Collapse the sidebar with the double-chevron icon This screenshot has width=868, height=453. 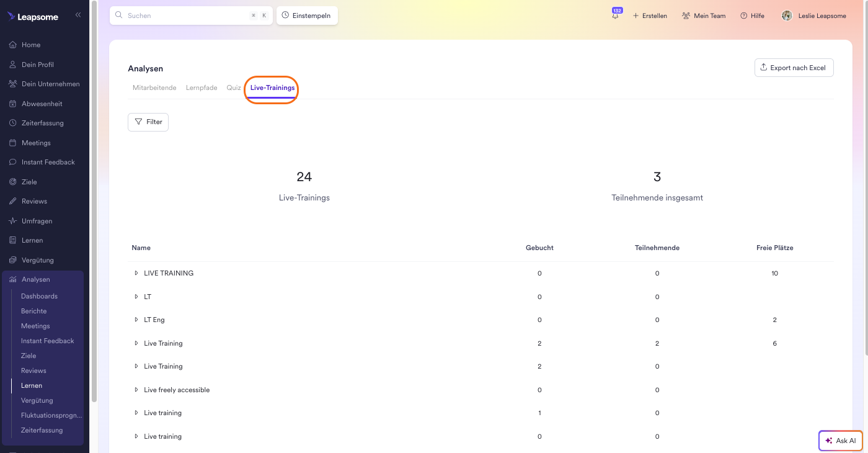[78, 15]
